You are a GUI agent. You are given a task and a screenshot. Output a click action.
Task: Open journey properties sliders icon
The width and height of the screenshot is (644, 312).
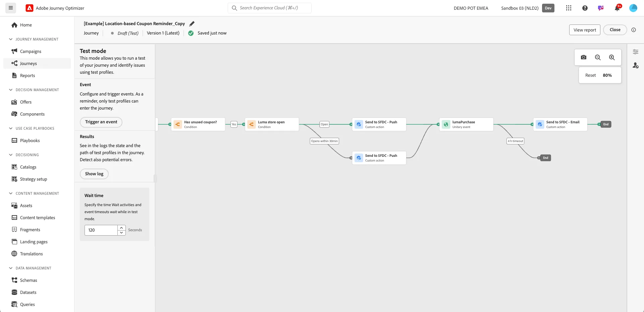[636, 52]
